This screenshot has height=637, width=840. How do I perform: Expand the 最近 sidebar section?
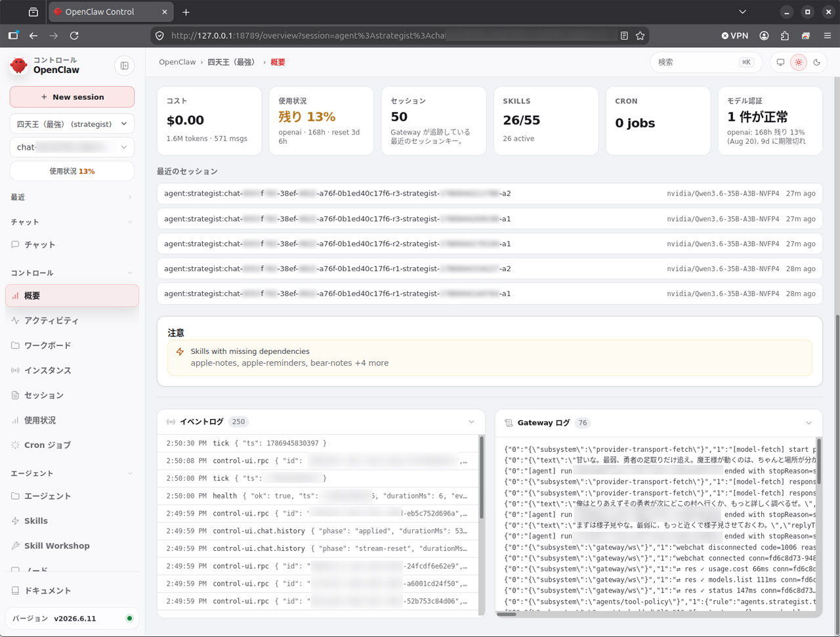pos(72,197)
